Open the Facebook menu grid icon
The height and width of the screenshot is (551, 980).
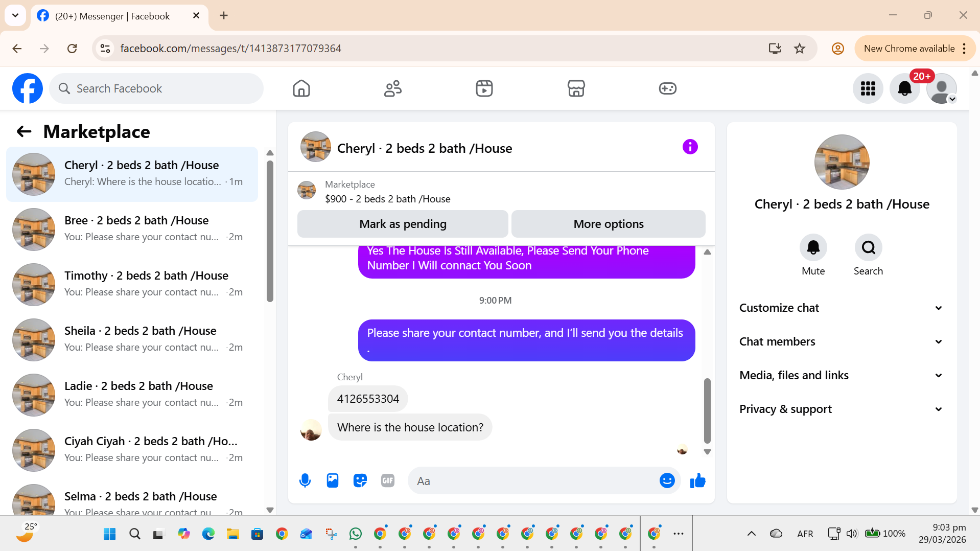click(x=868, y=88)
